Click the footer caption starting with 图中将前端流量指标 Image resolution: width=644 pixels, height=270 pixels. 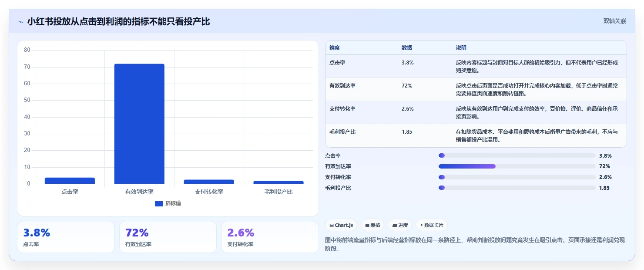[x=475, y=245]
